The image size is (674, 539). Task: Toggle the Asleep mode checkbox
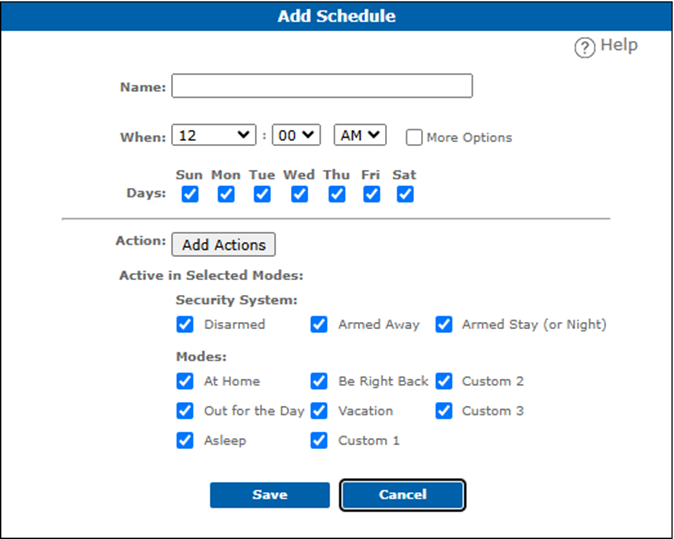(x=185, y=441)
